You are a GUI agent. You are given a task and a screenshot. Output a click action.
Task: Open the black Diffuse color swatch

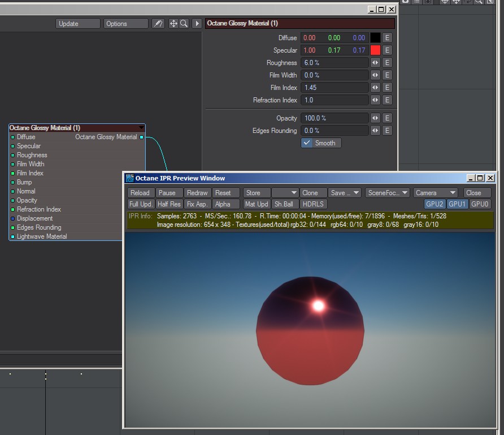[375, 38]
